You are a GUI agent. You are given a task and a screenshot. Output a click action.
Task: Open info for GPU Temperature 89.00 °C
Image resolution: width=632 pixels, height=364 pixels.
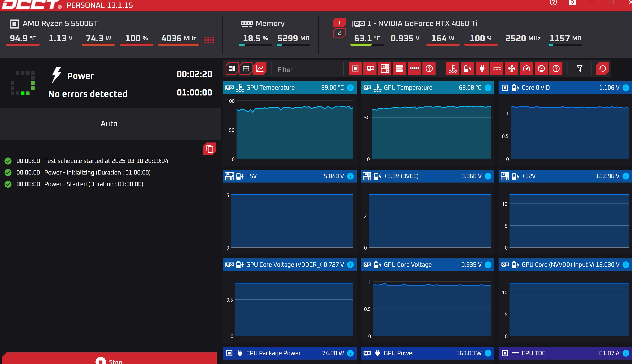click(351, 88)
